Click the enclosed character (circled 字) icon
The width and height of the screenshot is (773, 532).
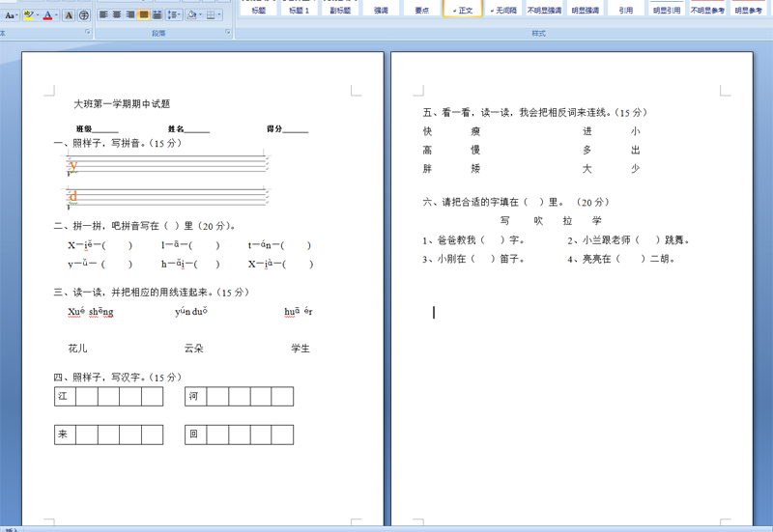coord(84,15)
